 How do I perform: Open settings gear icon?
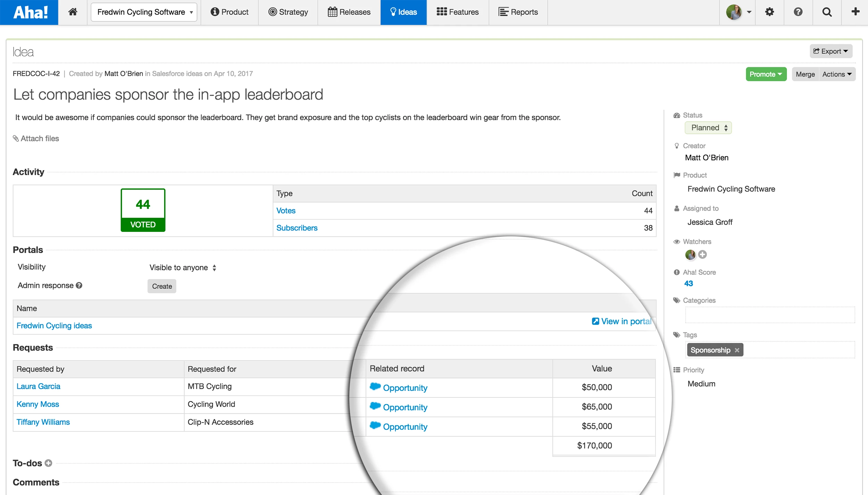click(x=769, y=12)
